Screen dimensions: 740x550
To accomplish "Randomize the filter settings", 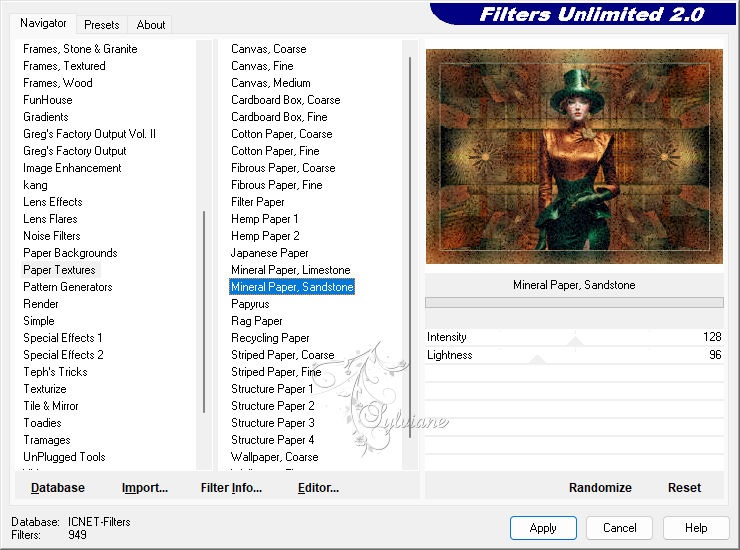I will (x=600, y=488).
